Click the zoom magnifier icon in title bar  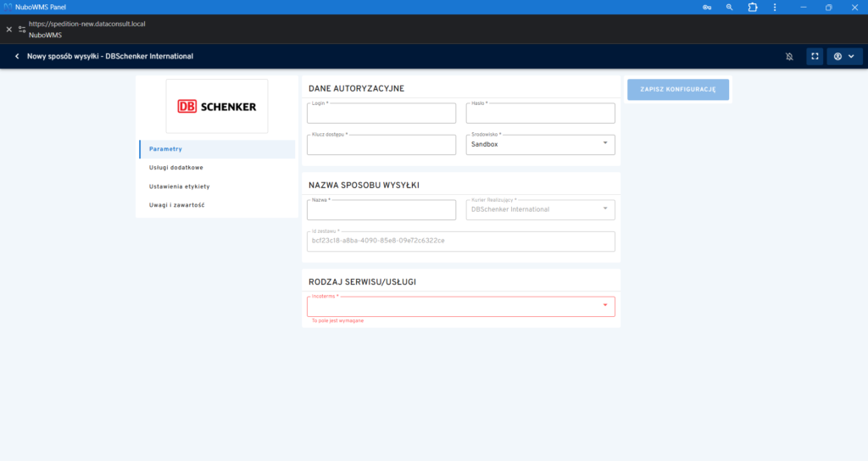pos(729,7)
